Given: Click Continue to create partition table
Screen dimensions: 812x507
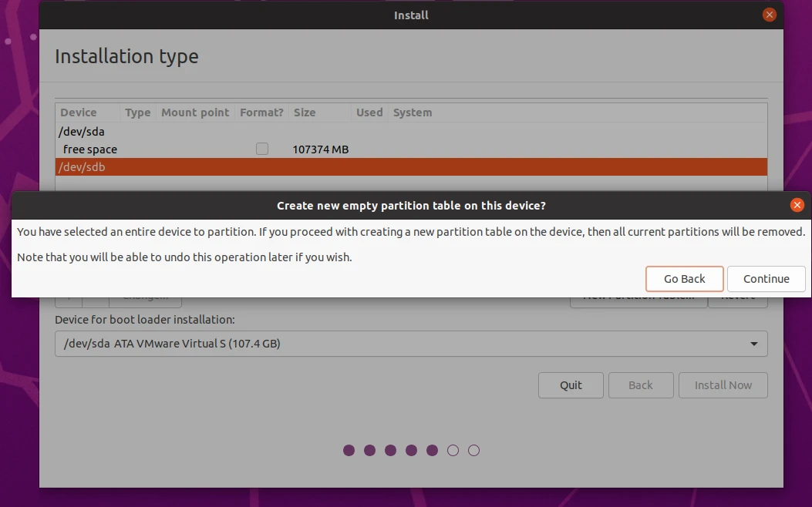Looking at the screenshot, I should [x=766, y=279].
